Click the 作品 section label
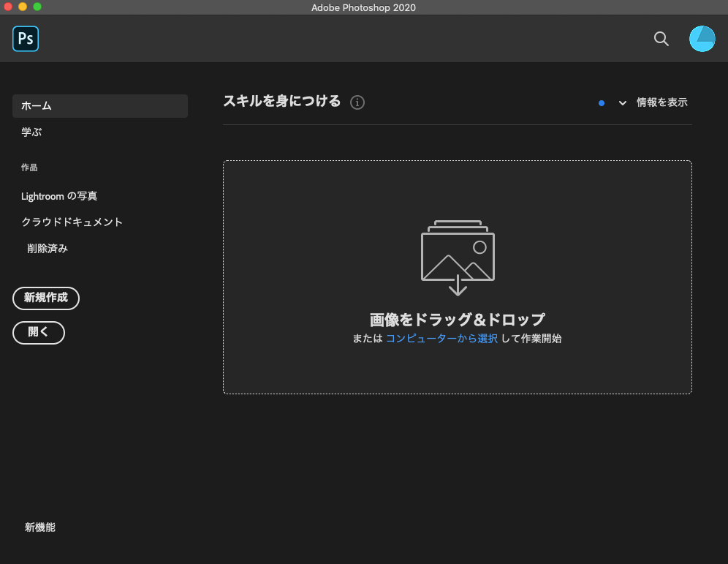 click(x=29, y=168)
